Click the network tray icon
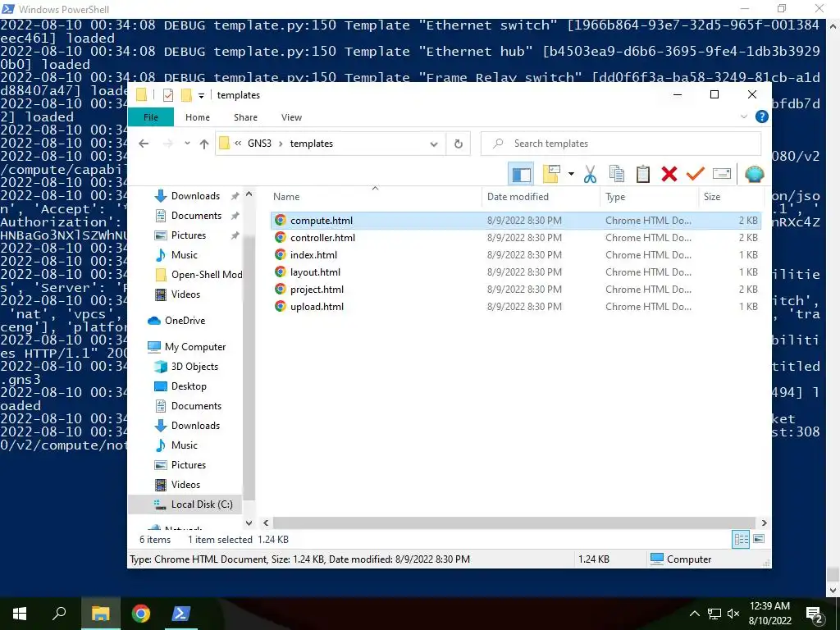 [714, 614]
